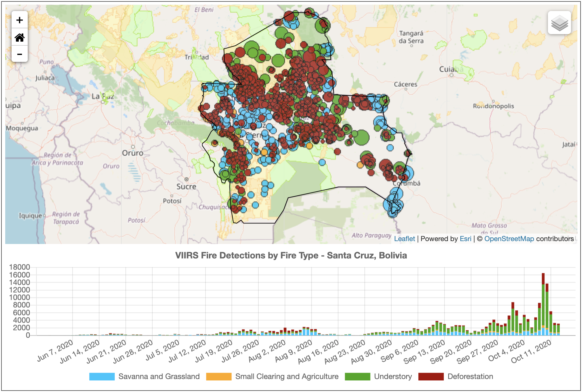Click the dark red Deforestation swatch

[x=431, y=376]
